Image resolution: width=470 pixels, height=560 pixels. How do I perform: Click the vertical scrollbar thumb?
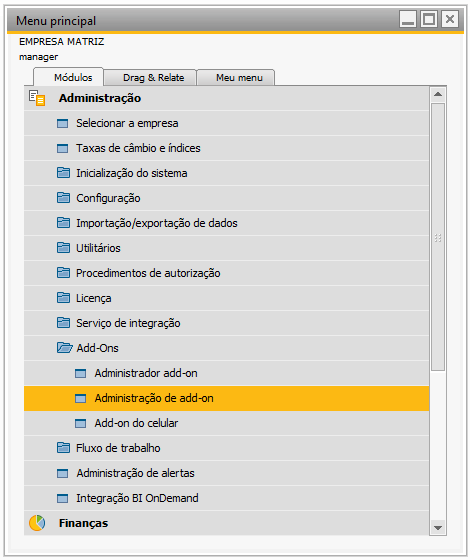point(438,237)
